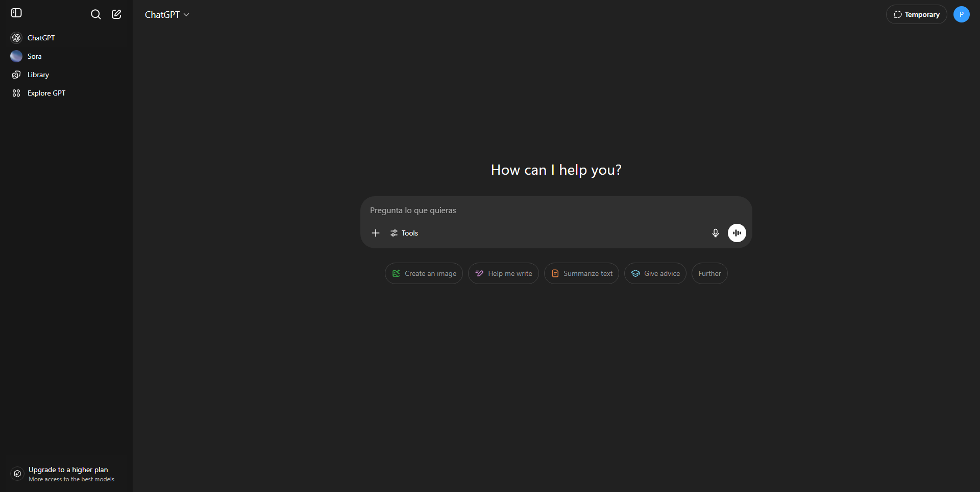Open the search chats magnifier icon

coord(95,14)
